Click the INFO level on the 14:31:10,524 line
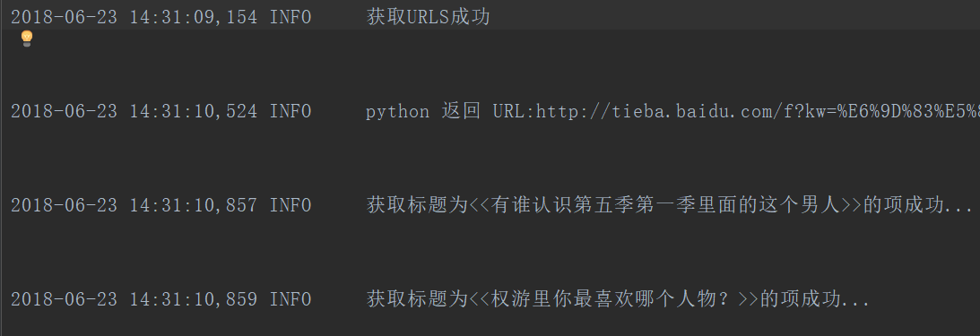This screenshot has width=980, height=336. 290,112
